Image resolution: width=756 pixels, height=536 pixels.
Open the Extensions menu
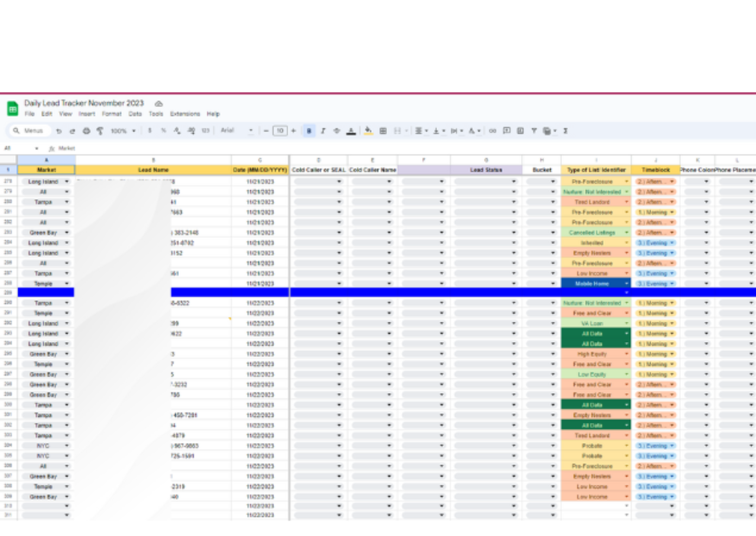(x=185, y=114)
